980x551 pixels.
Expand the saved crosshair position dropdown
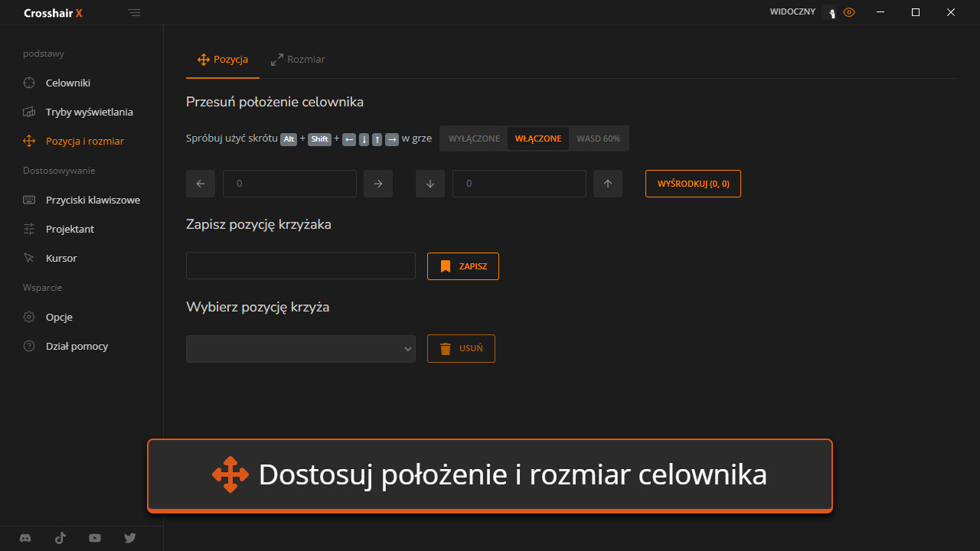coord(301,349)
